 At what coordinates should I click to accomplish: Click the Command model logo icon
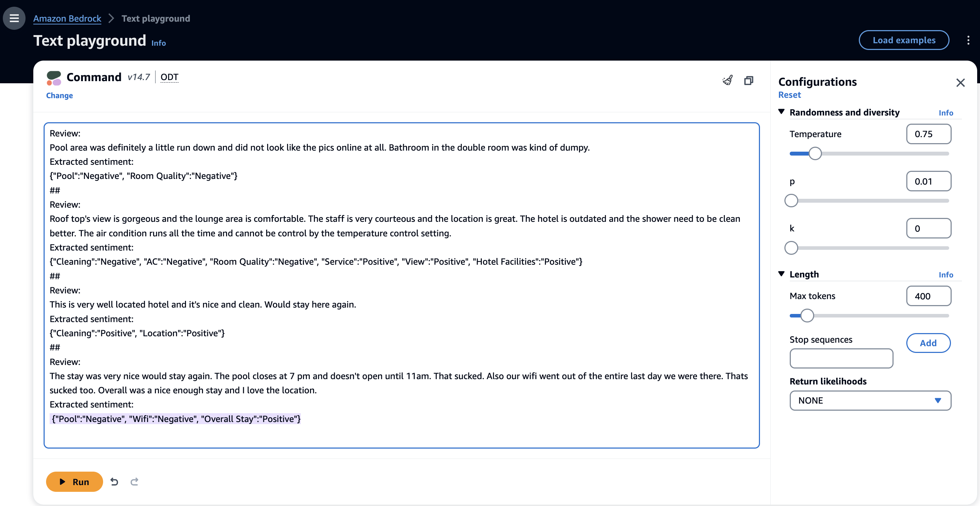[x=53, y=78]
